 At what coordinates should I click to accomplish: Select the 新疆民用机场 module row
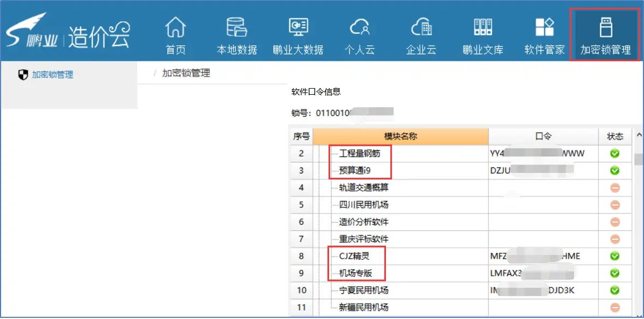coord(461,307)
